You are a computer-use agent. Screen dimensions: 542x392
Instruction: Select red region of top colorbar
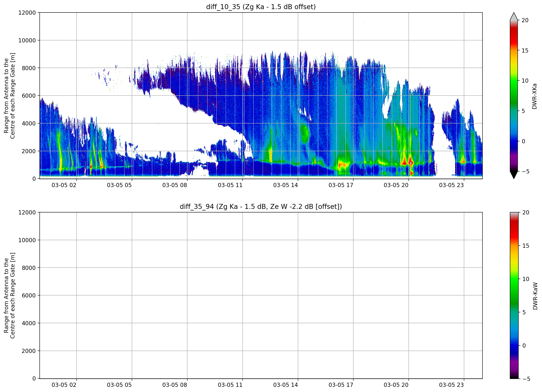(x=514, y=38)
